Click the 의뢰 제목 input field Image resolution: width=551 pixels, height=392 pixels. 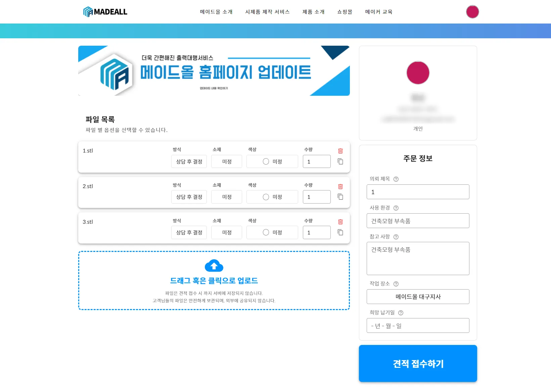click(418, 192)
